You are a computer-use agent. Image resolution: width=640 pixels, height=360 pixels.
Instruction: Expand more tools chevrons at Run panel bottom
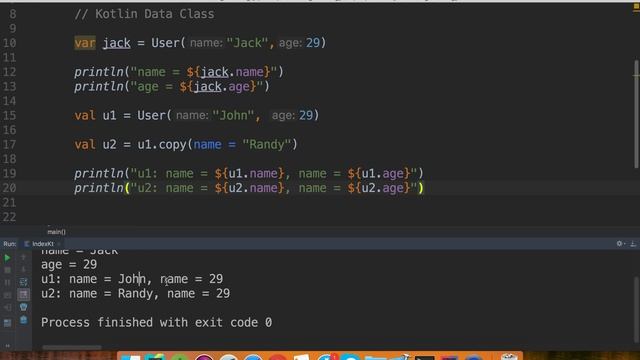[x=7, y=346]
